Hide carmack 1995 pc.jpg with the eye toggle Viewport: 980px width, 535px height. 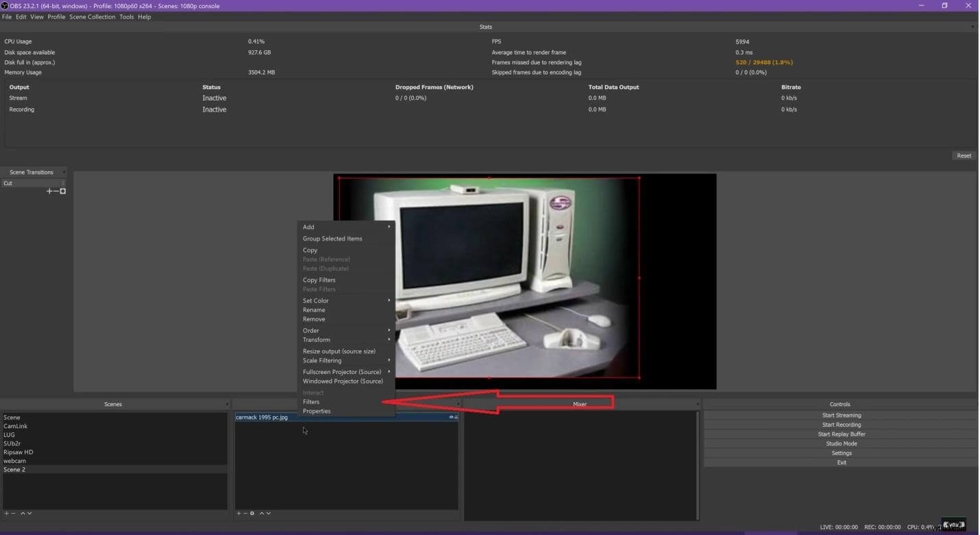click(451, 417)
